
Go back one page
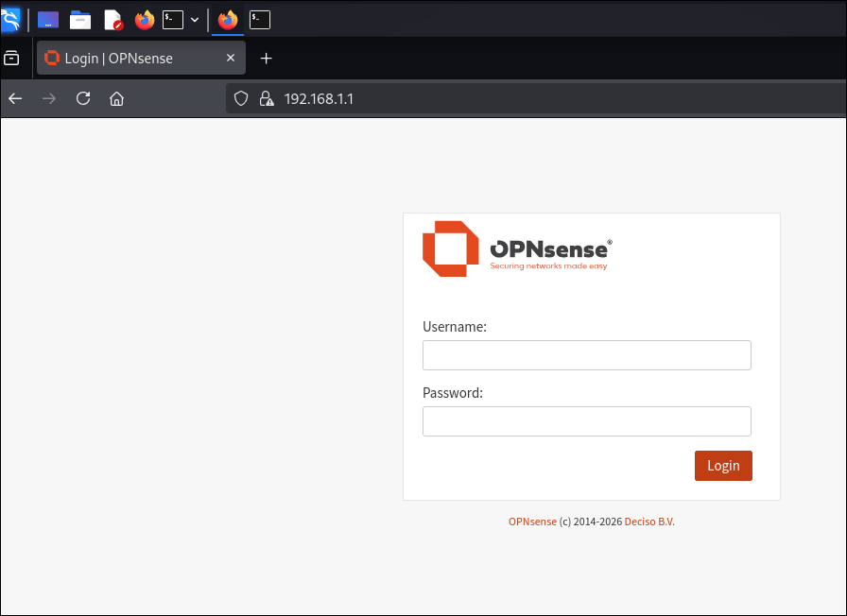(15, 99)
